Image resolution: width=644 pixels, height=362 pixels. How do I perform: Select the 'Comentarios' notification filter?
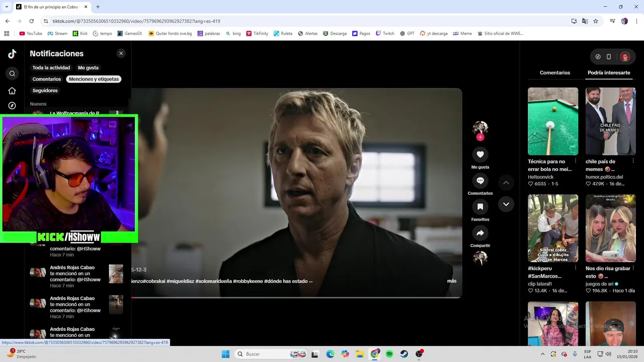[47, 79]
